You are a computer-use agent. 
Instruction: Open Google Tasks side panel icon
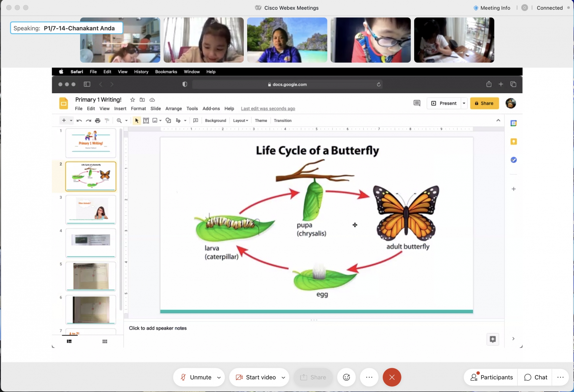click(514, 160)
